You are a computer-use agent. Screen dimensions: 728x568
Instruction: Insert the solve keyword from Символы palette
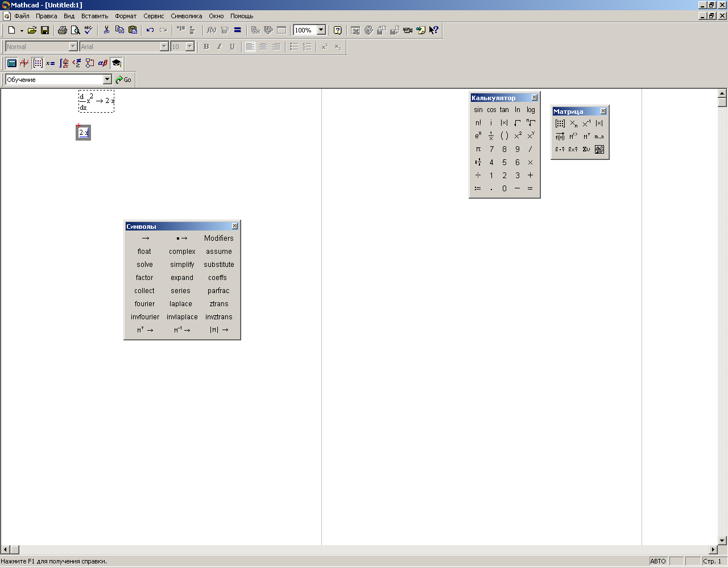click(144, 265)
